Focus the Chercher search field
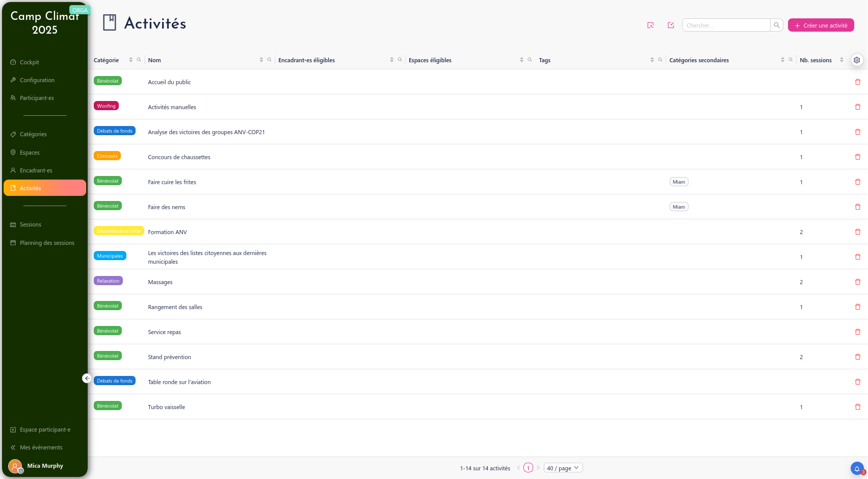Viewport: 868px width, 479px height. (x=726, y=26)
